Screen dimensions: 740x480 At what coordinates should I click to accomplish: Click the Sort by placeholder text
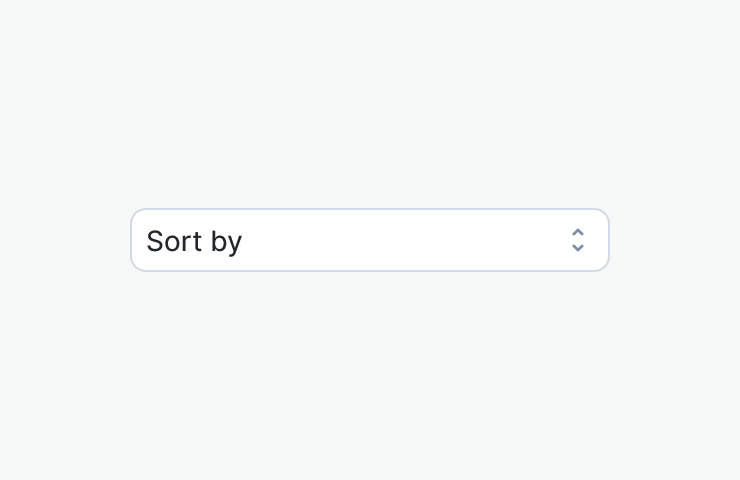[x=194, y=241]
